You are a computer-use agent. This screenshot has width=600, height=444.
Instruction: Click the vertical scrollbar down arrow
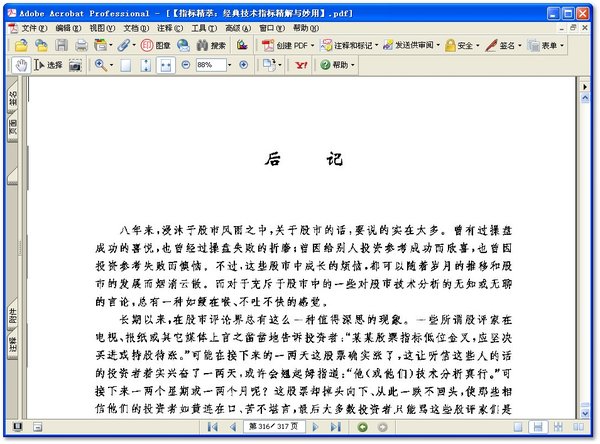click(x=585, y=413)
